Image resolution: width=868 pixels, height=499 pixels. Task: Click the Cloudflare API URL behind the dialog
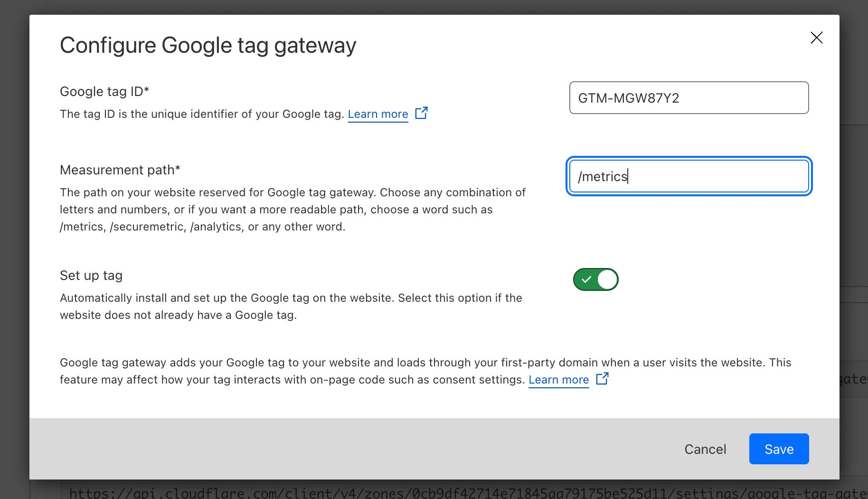[427, 493]
